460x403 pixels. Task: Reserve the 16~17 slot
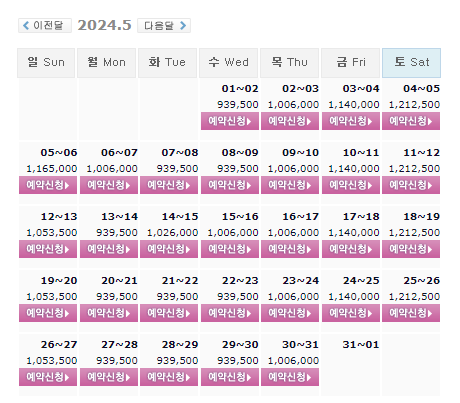click(x=290, y=249)
